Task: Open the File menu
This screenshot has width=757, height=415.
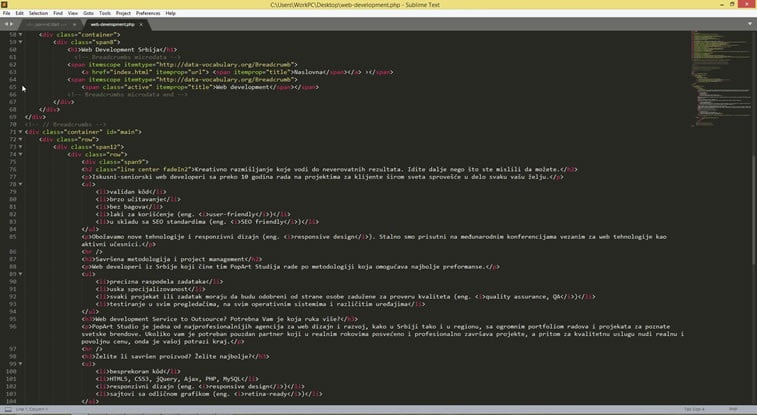Action: [6, 13]
